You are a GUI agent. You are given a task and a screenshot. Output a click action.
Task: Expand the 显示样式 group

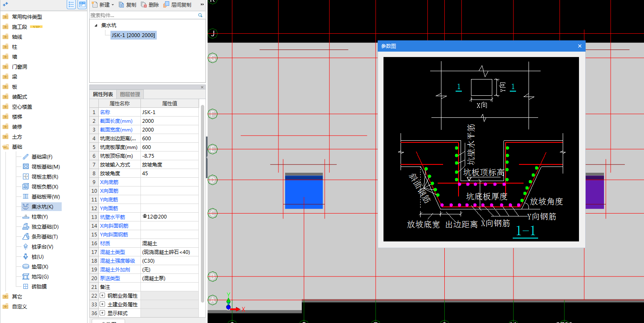(x=102, y=313)
